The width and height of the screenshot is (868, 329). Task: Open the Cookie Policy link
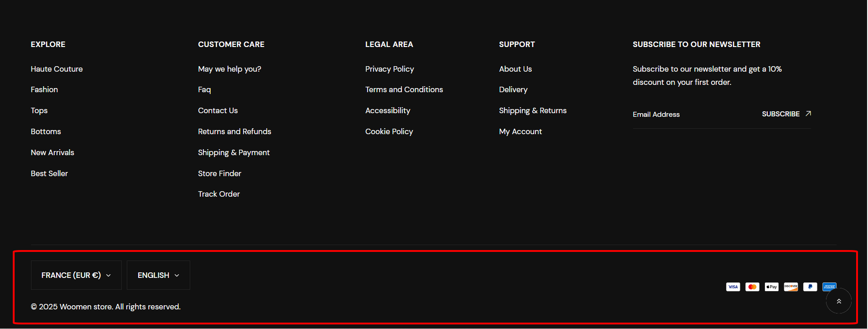click(x=389, y=131)
